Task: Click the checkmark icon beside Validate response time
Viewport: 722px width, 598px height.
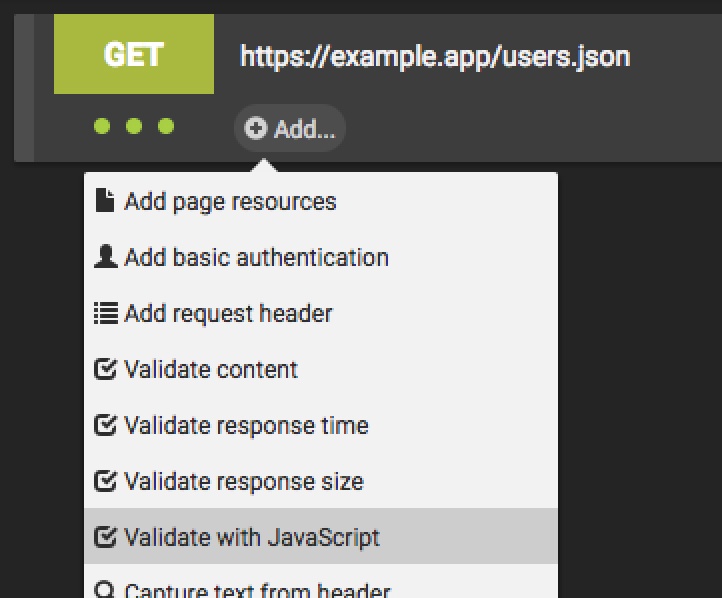Action: click(105, 425)
